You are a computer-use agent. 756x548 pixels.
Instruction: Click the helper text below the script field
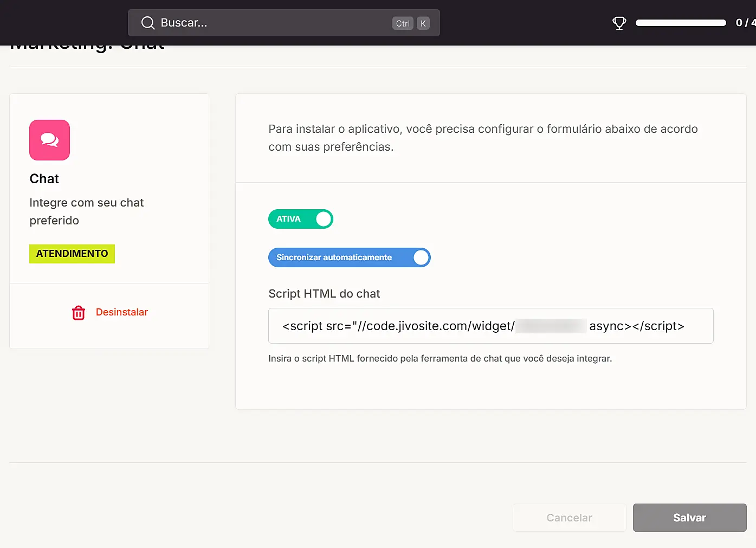(440, 358)
